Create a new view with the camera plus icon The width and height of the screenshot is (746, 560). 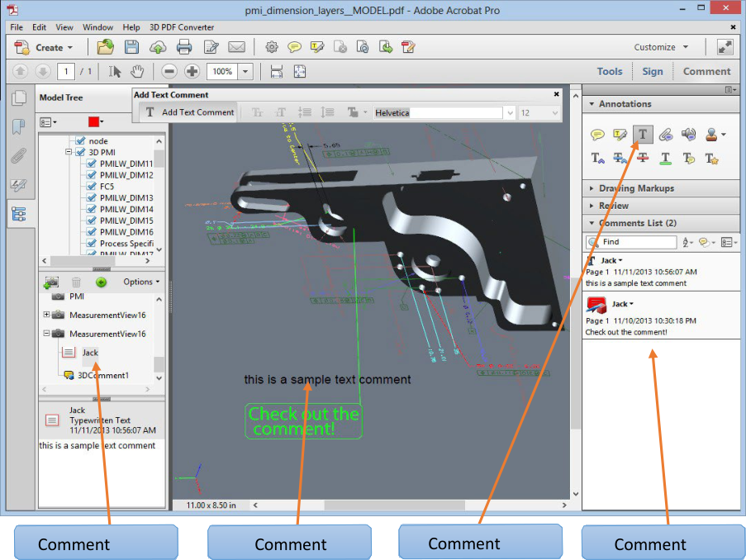coord(51,282)
